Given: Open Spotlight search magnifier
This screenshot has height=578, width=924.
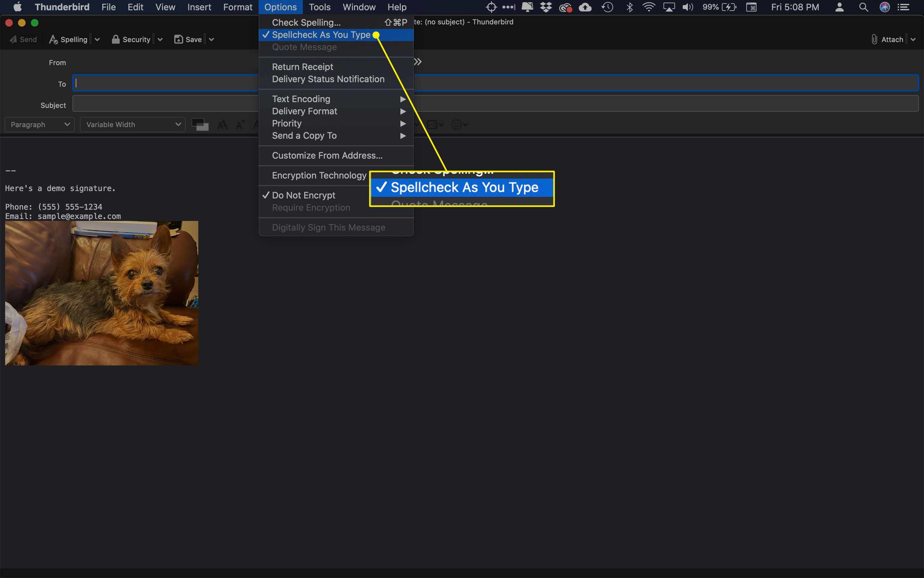Looking at the screenshot, I should 863,7.
